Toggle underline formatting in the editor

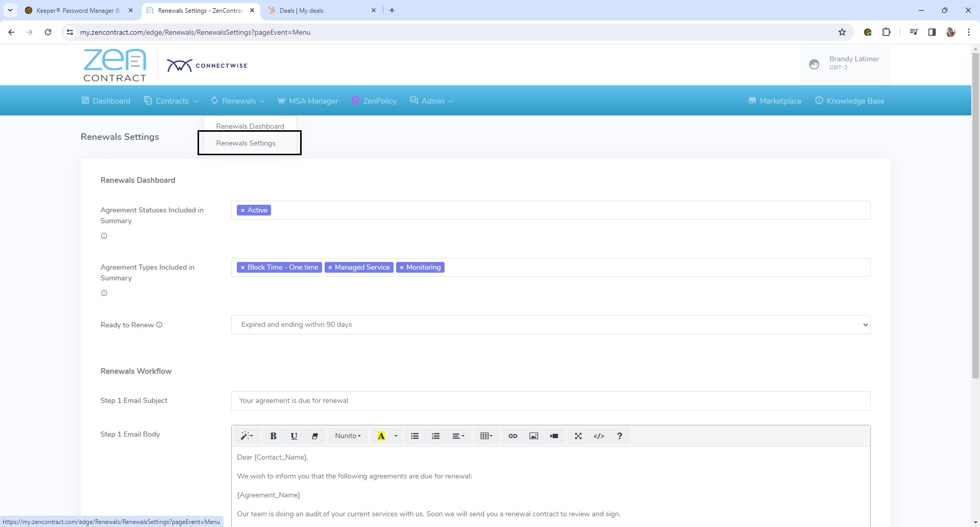pyautogui.click(x=293, y=436)
